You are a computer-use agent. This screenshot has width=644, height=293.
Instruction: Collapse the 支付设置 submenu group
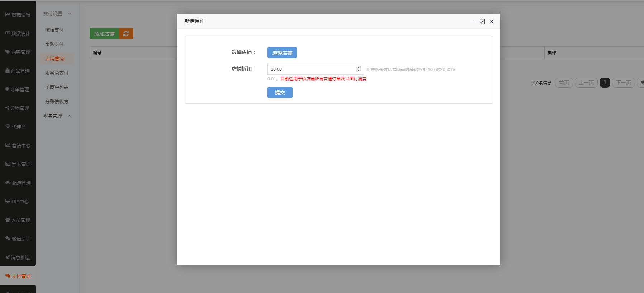coord(57,14)
